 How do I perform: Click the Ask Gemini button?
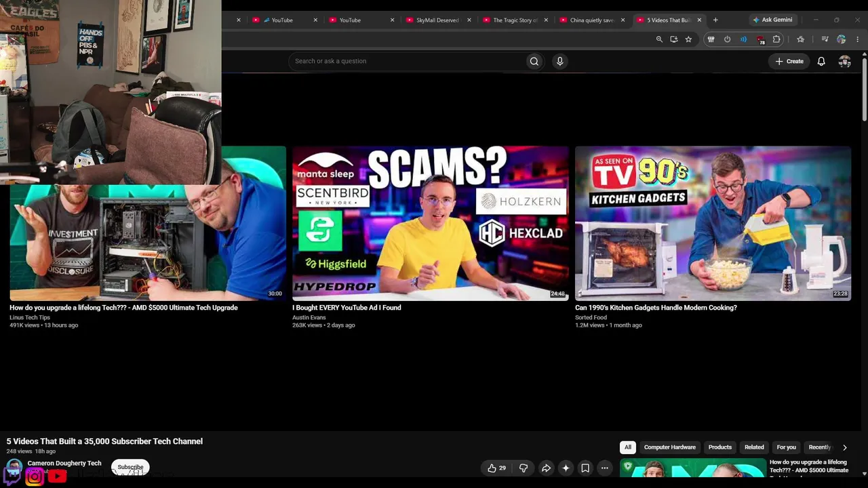click(772, 20)
